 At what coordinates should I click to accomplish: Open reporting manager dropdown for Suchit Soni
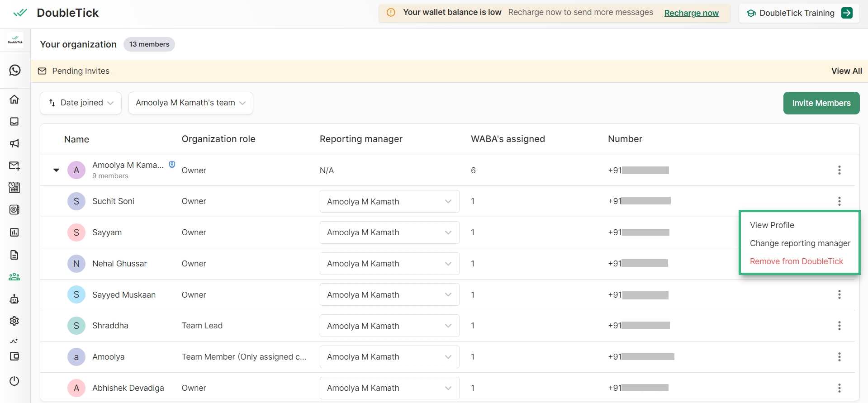[389, 201]
